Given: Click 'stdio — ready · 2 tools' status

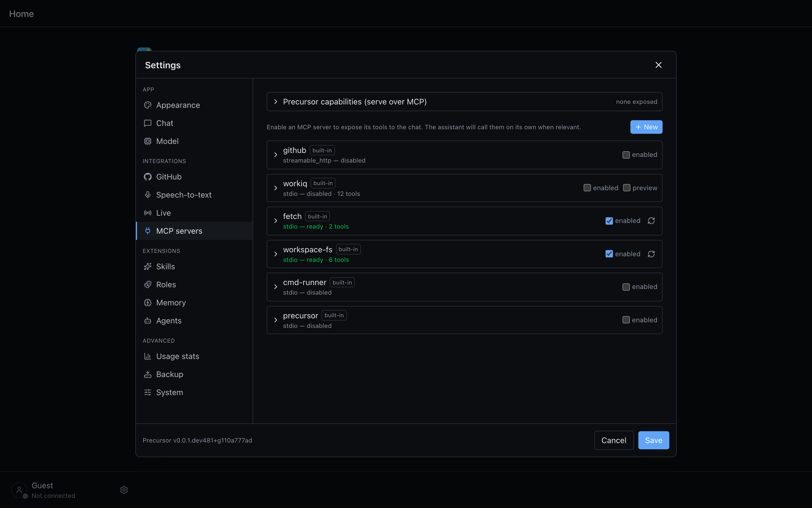Looking at the screenshot, I should pyautogui.click(x=316, y=226).
